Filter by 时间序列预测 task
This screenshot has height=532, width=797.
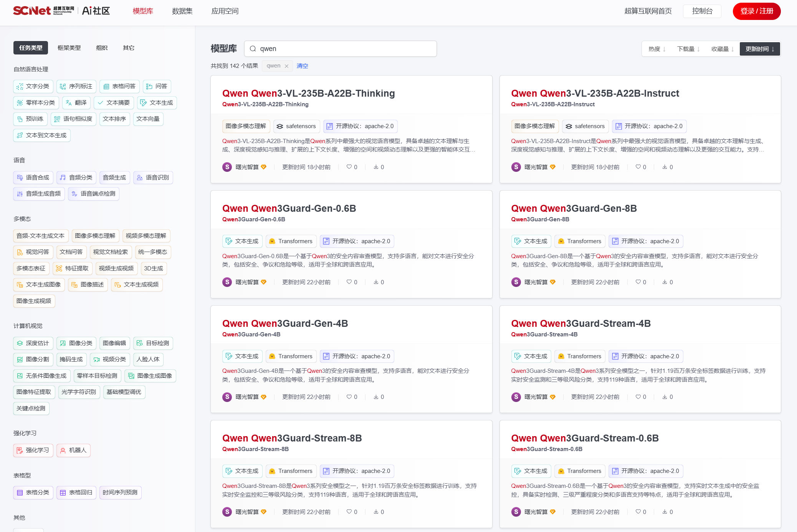[x=120, y=492]
